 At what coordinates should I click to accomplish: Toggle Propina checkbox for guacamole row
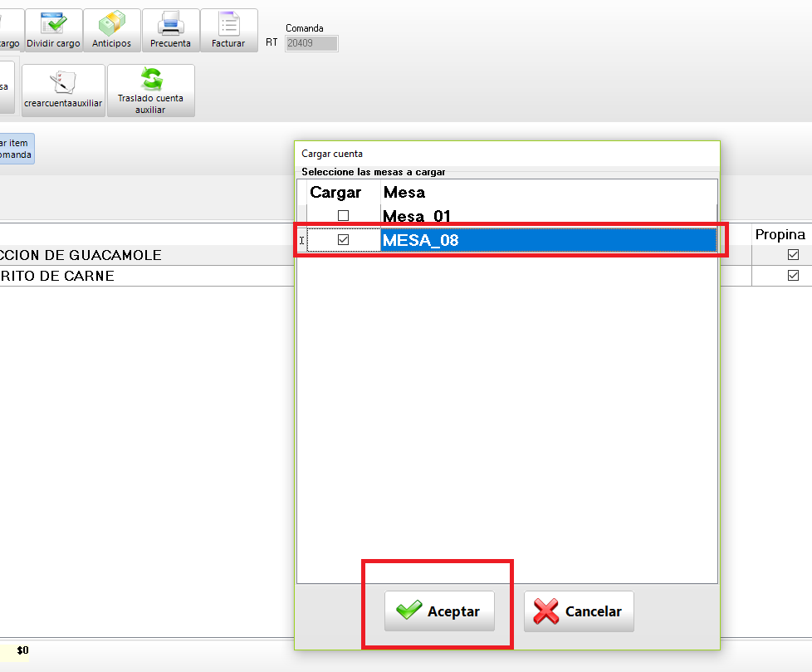pos(793,255)
